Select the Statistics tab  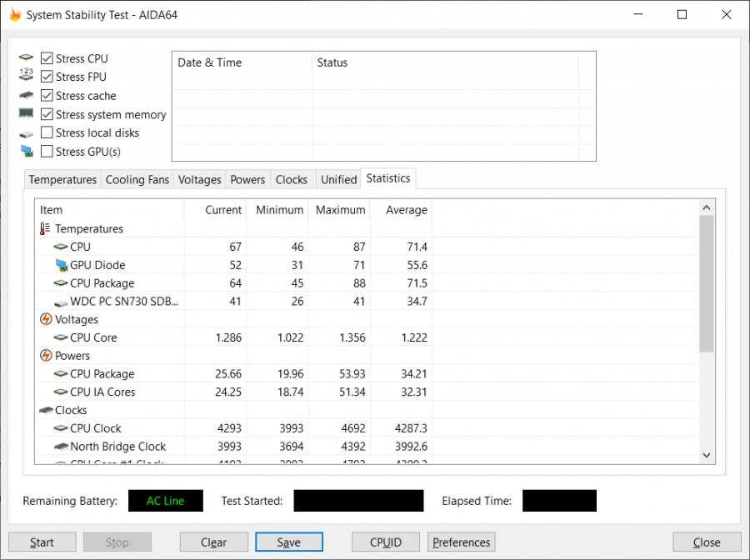[x=387, y=178]
